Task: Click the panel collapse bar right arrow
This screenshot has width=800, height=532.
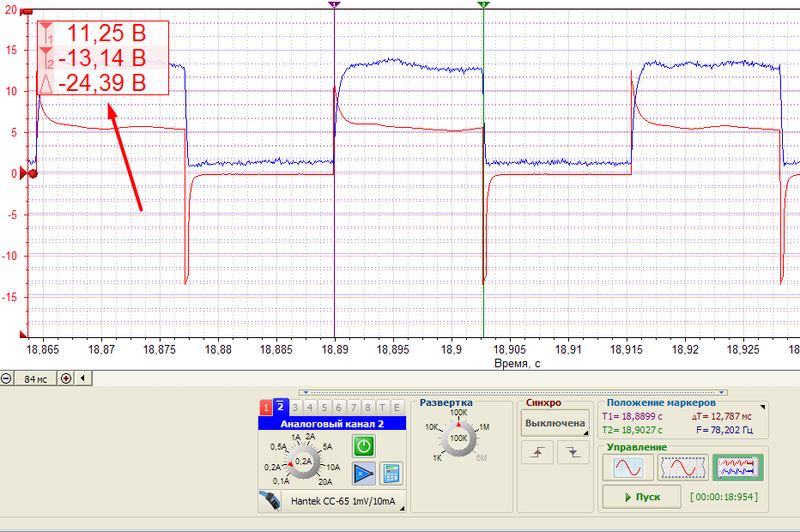Action: pos(722,392)
